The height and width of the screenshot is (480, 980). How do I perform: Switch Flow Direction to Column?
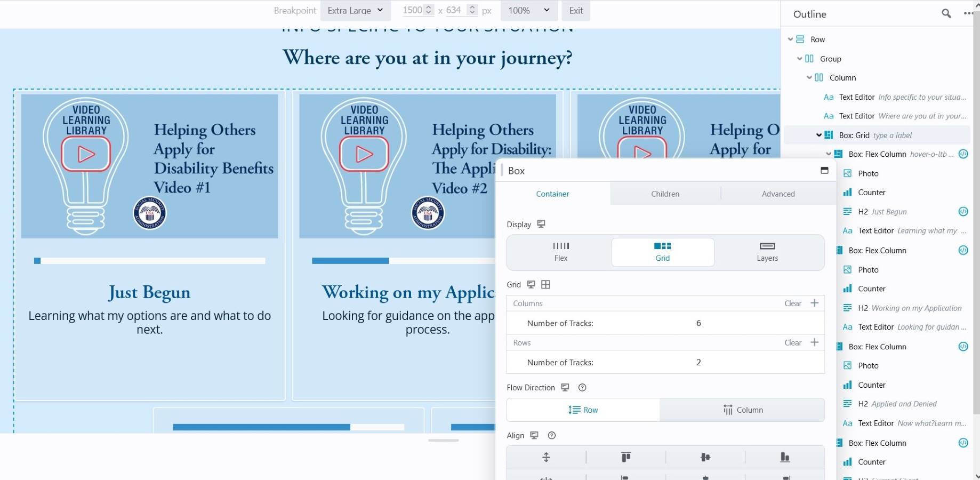click(x=742, y=410)
